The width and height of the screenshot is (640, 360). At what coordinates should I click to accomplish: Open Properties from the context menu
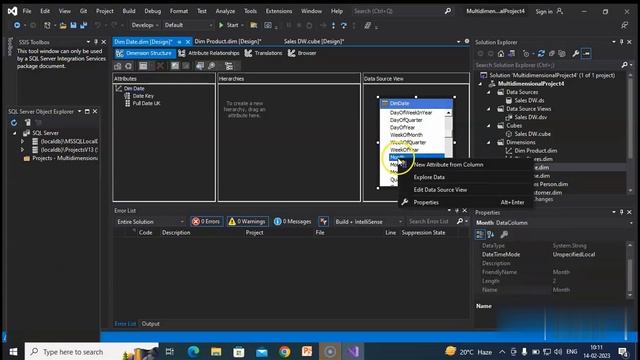(426, 202)
